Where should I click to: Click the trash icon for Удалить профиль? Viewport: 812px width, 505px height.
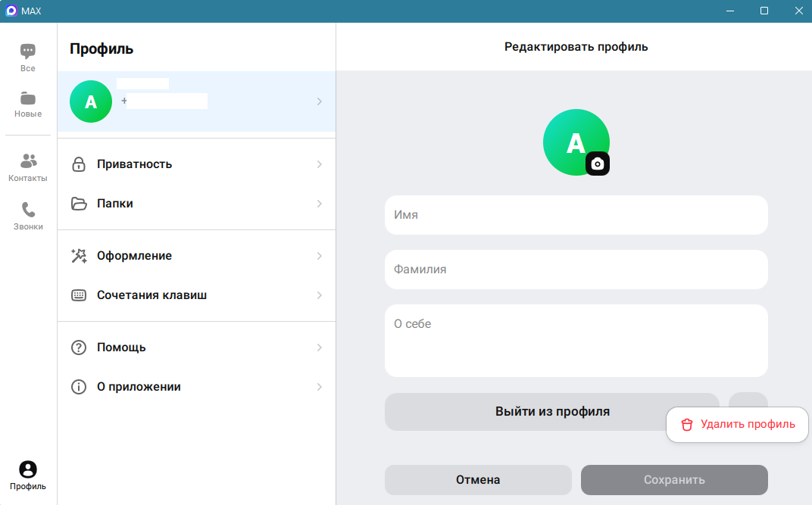(687, 425)
